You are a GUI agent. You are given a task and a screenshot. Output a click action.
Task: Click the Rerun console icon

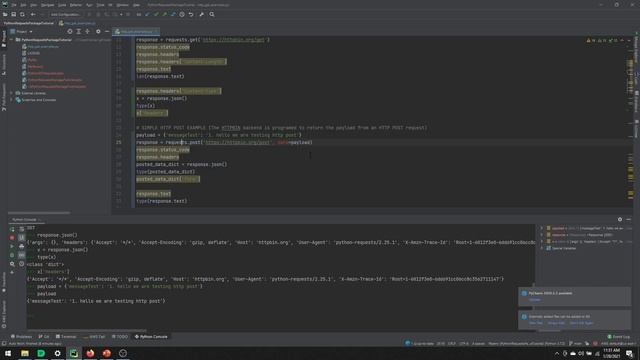click(x=12, y=229)
